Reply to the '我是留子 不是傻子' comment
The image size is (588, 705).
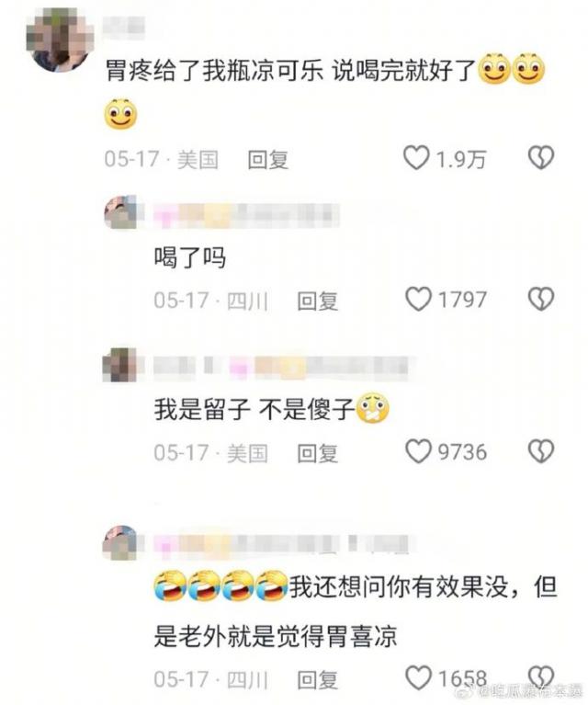317,453
